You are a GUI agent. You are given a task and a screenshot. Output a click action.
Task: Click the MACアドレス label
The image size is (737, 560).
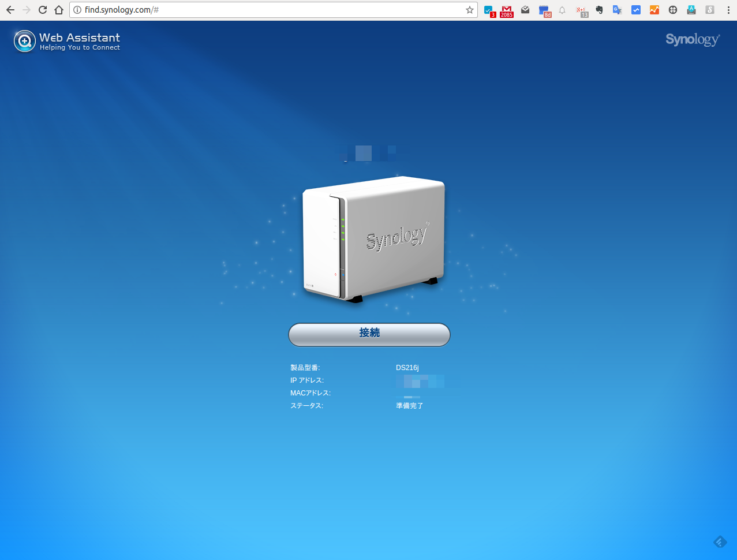click(x=310, y=393)
